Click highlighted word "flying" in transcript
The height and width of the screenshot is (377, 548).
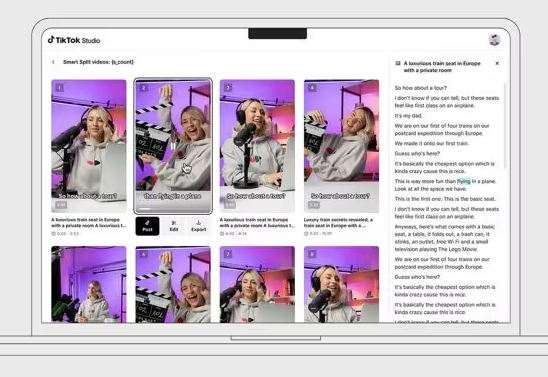click(463, 181)
